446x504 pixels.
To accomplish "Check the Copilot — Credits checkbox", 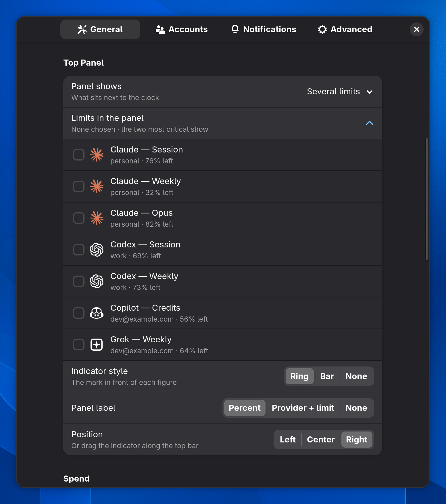I will 79,313.
